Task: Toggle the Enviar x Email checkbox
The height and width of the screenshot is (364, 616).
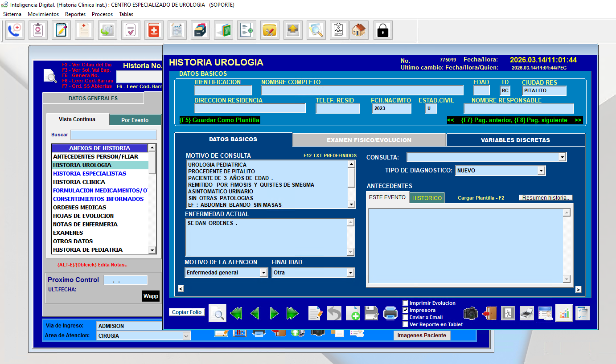Action: [406, 317]
